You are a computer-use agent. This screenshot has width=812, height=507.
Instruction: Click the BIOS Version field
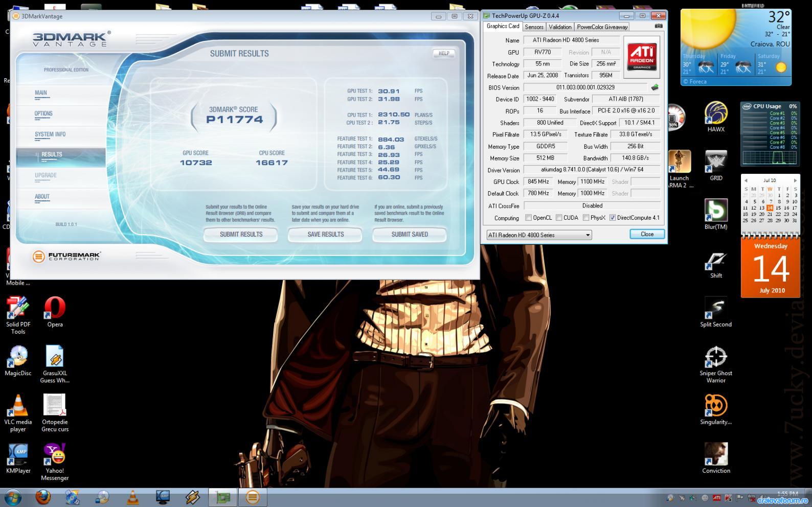(x=585, y=87)
